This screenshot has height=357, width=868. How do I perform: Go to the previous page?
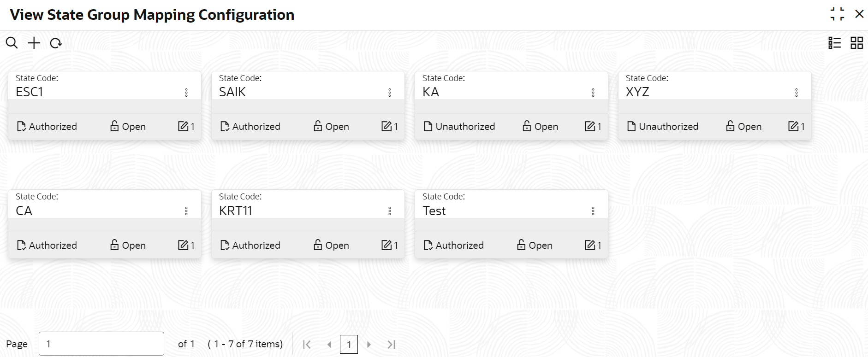(x=329, y=345)
